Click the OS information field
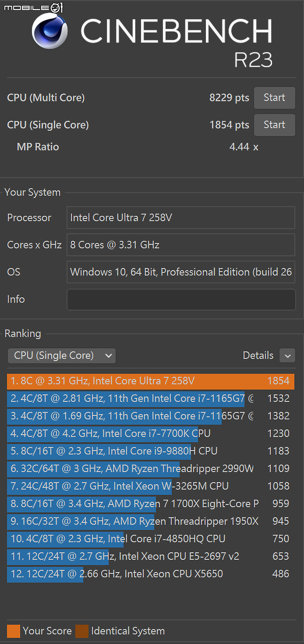The image size is (304, 644). pyautogui.click(x=181, y=272)
